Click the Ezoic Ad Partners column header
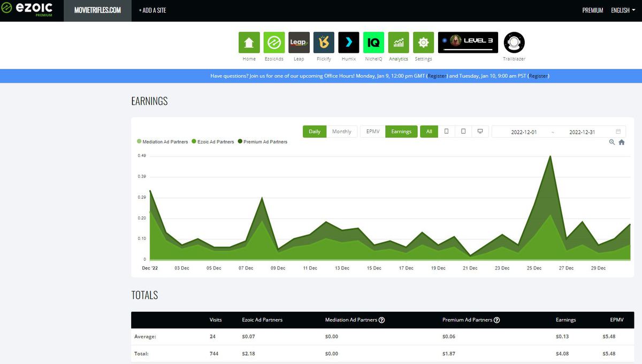This screenshot has width=642, height=364. click(262, 320)
